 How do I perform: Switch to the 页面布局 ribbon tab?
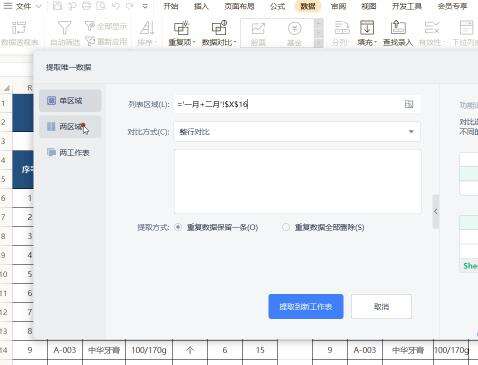point(239,6)
